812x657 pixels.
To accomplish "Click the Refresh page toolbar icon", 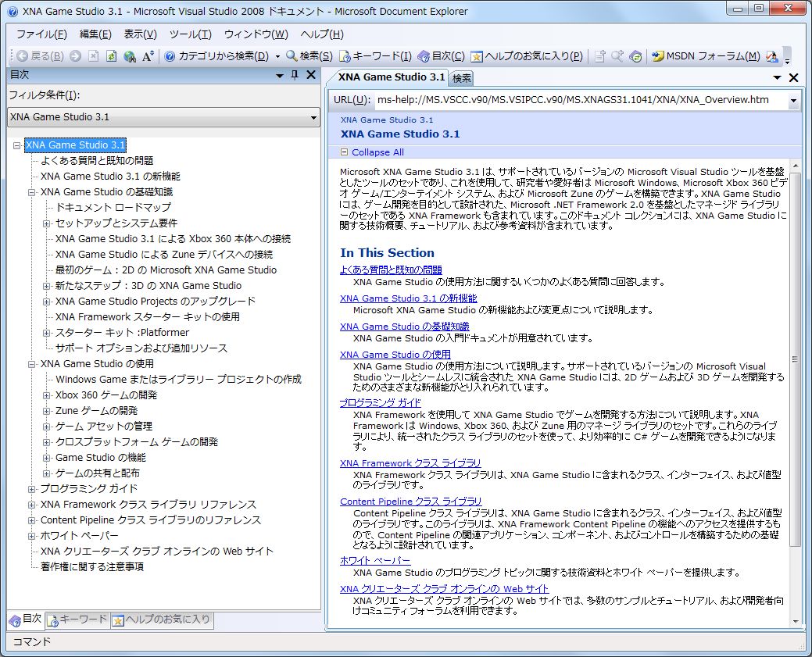I will [111, 56].
